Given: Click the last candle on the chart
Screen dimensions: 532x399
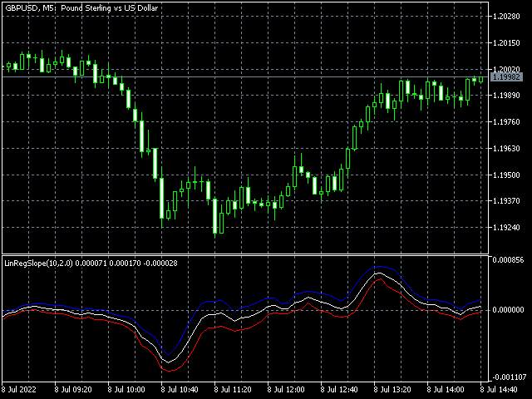Looking at the screenshot, I should click(x=480, y=80).
